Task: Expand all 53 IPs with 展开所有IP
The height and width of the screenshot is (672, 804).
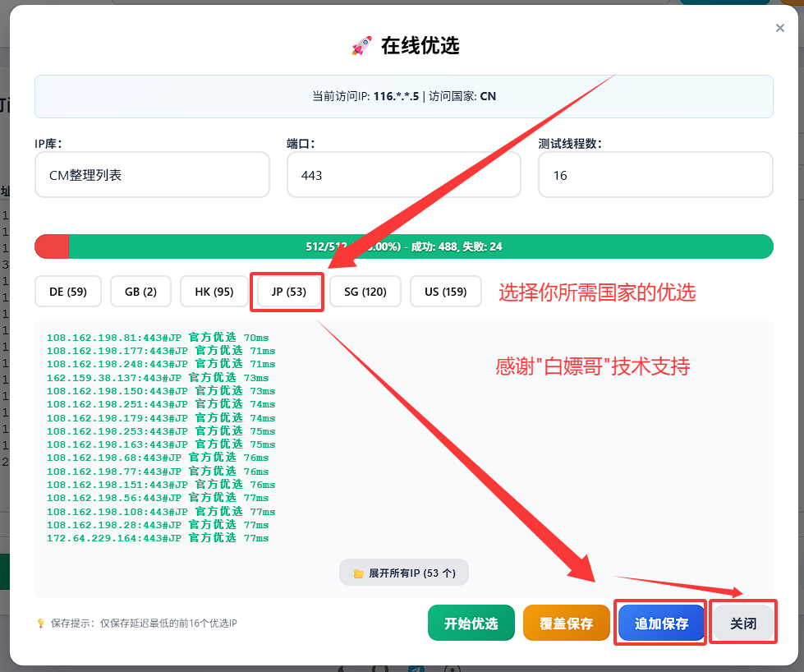Action: tap(403, 573)
